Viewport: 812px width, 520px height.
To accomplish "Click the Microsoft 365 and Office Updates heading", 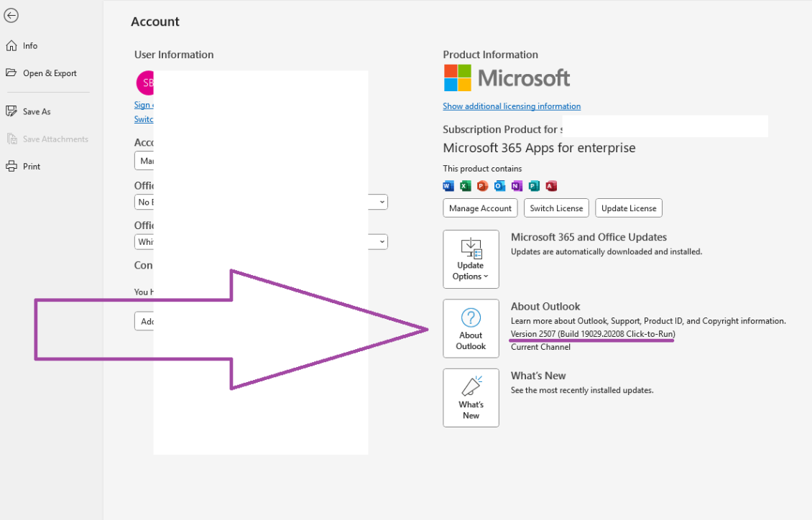I will pyautogui.click(x=589, y=237).
